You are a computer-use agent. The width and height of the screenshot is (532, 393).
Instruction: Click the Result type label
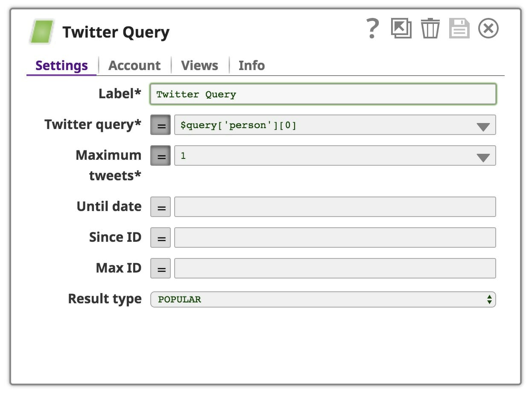[x=105, y=299]
